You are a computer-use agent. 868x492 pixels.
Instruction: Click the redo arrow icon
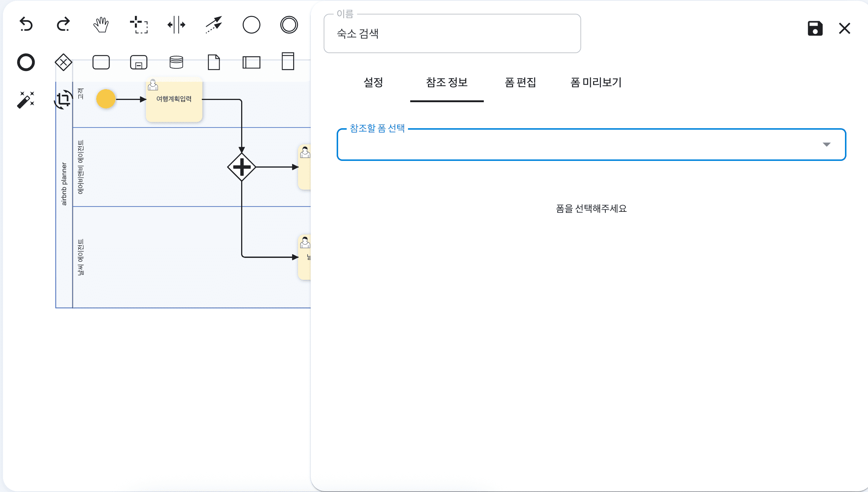pos(63,25)
